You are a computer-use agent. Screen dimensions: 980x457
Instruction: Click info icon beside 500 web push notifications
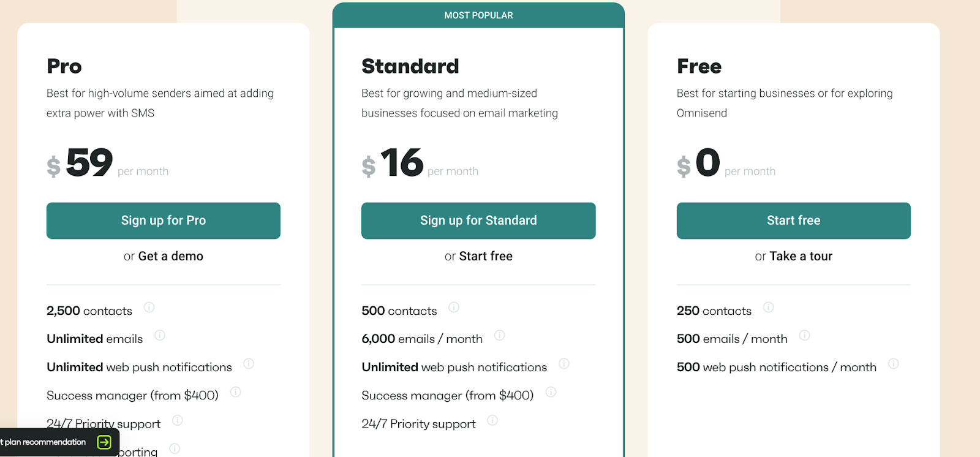tap(894, 364)
